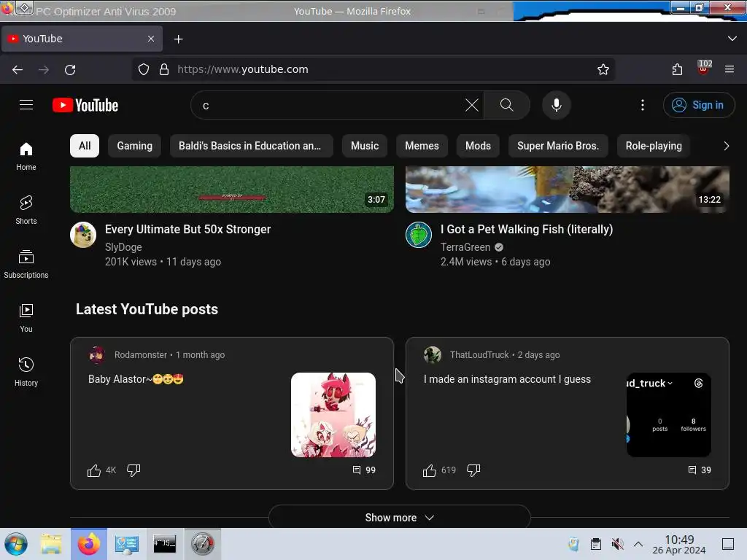The image size is (747, 560).
Task: Open comments on ThatLoudTruck post (39)
Action: [x=700, y=470]
